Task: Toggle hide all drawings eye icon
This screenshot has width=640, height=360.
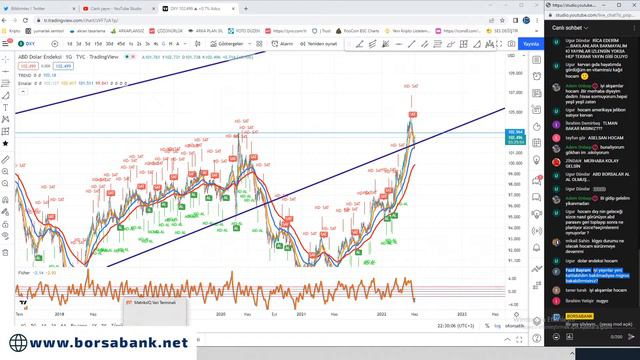Action: [x=5, y=236]
